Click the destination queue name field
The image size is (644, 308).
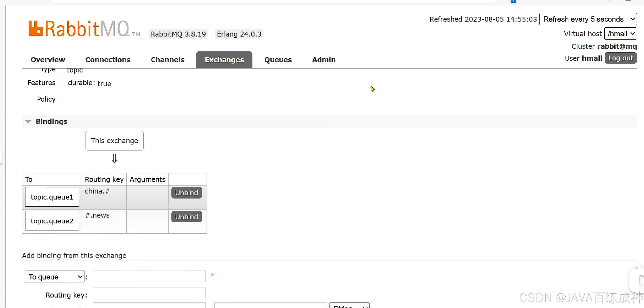click(149, 276)
